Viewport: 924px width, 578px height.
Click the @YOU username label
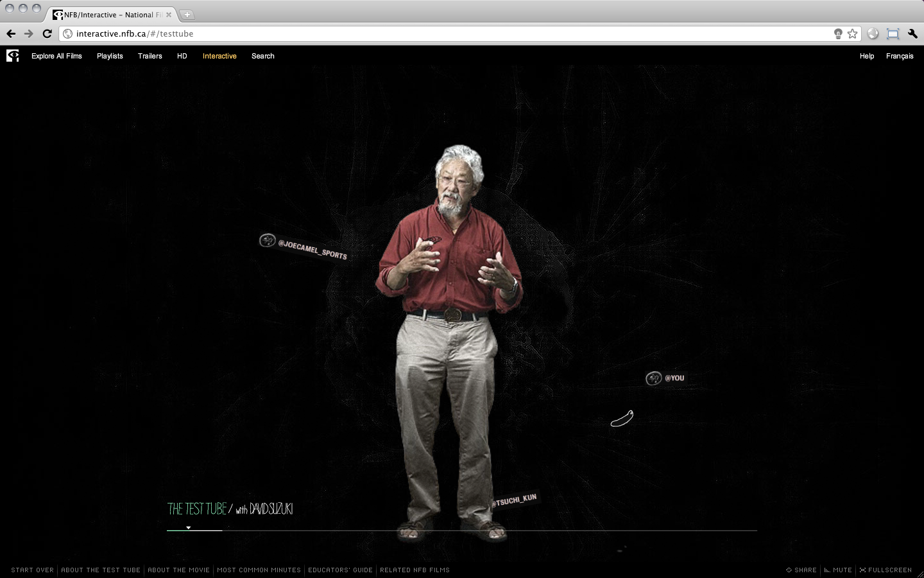click(x=674, y=378)
